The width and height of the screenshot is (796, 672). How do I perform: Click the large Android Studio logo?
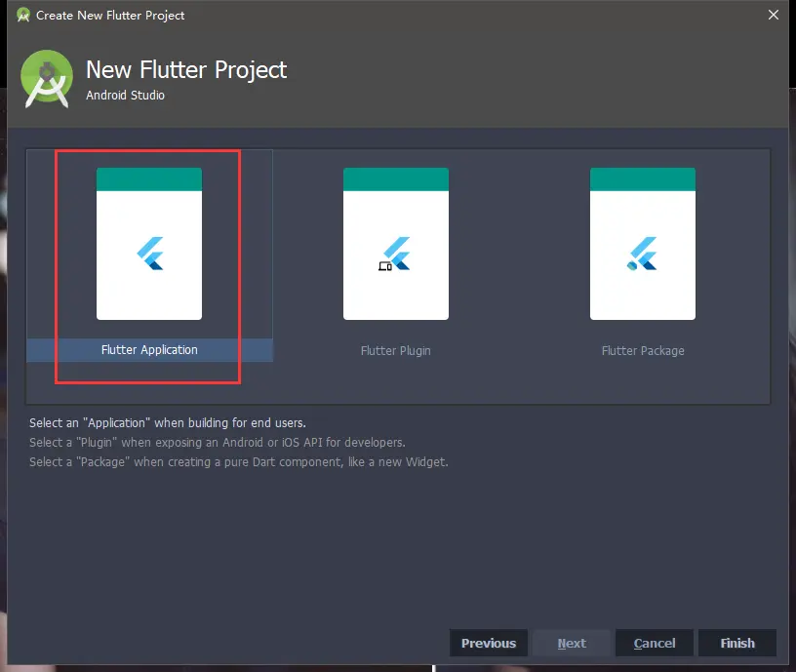click(47, 79)
